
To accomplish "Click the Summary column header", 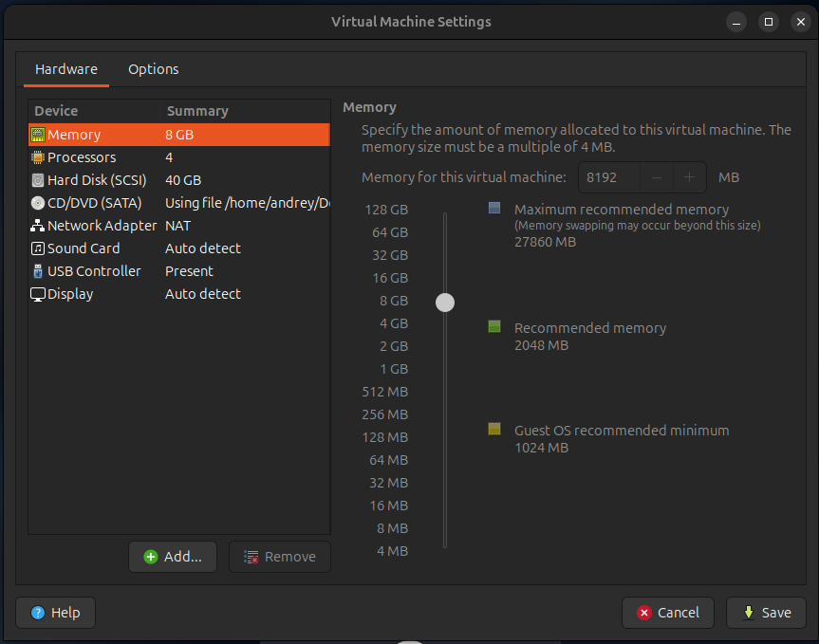I will (x=246, y=111).
